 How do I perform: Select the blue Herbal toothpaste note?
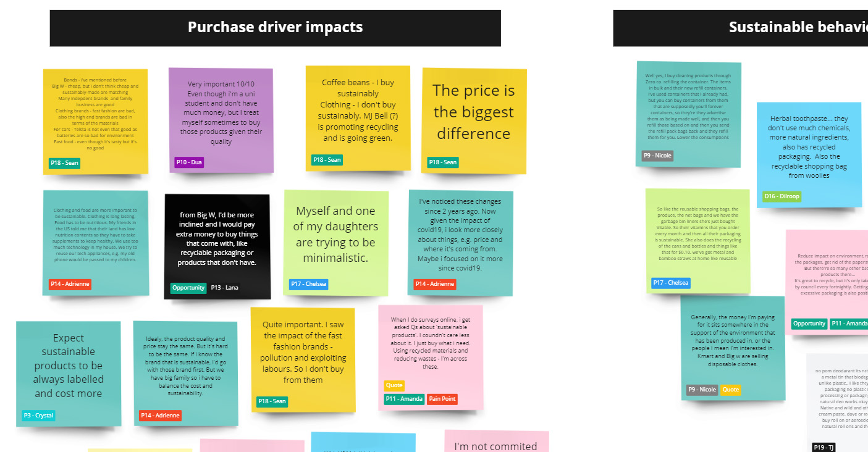(808, 147)
